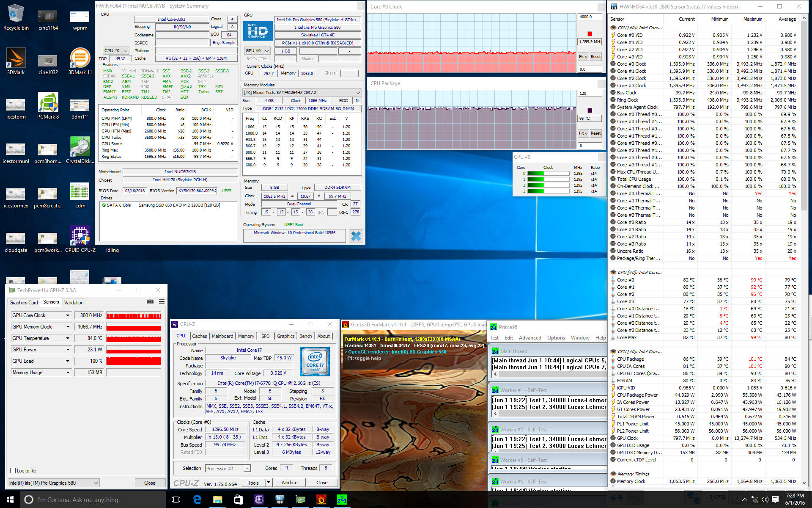The width and height of the screenshot is (812, 508).
Task: Open the Windows Store taskbar icon
Action: pos(238,500)
